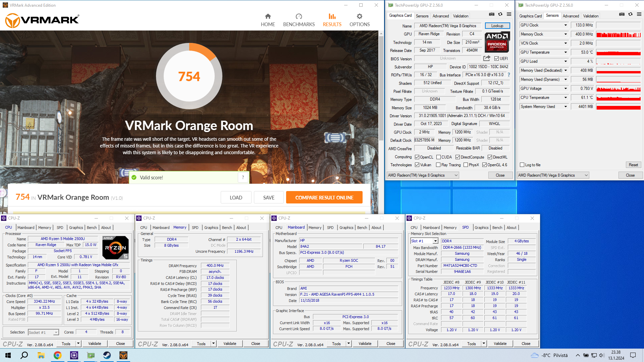The height and width of the screenshot is (362, 644).
Task: Open Google Chrome from taskbar
Action: (x=57, y=355)
